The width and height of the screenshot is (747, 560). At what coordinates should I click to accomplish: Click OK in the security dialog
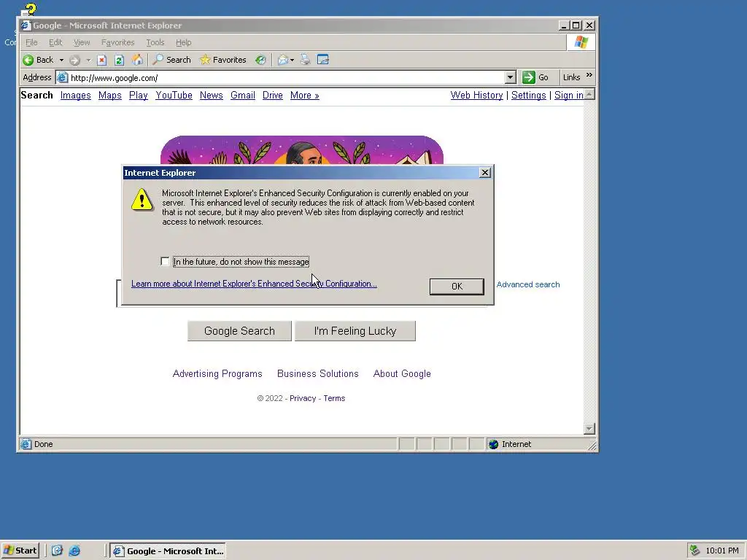(x=457, y=286)
